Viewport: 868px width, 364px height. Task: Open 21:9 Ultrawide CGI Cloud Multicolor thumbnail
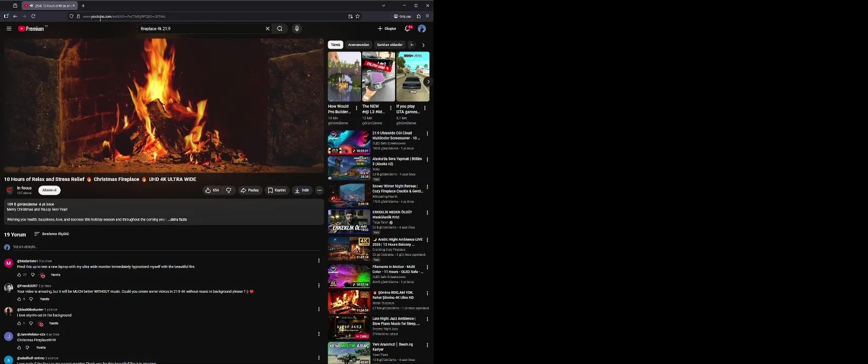click(x=349, y=142)
